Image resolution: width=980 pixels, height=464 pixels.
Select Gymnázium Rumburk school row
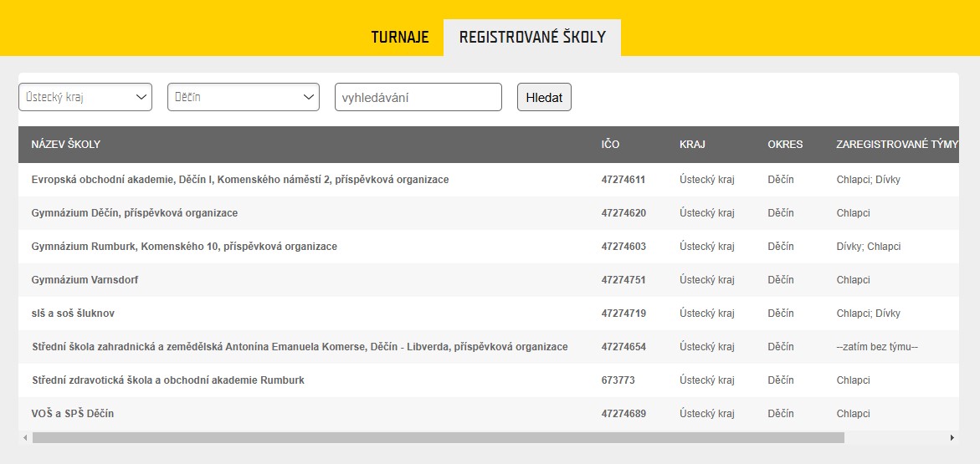click(489, 247)
